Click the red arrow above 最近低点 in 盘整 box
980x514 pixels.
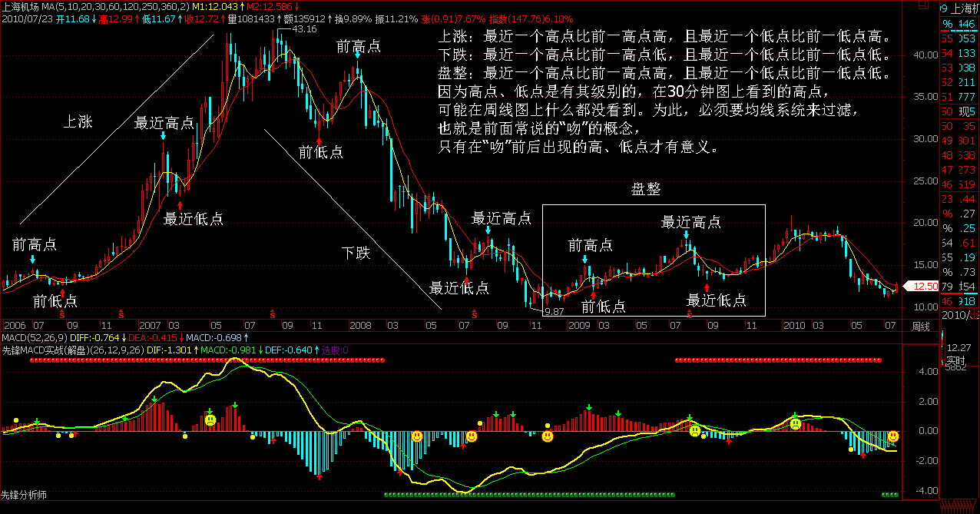point(707,286)
